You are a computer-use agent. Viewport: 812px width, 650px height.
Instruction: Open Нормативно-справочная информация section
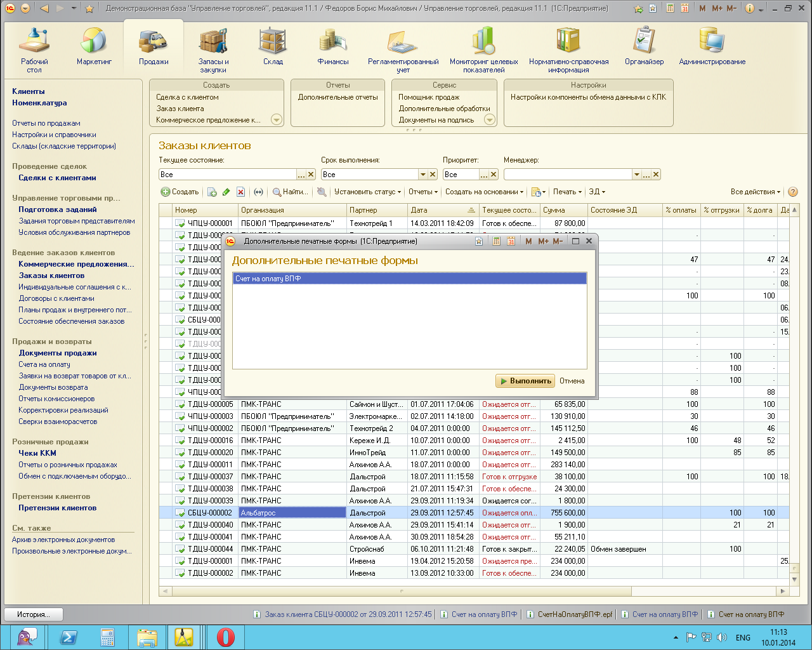click(568, 51)
